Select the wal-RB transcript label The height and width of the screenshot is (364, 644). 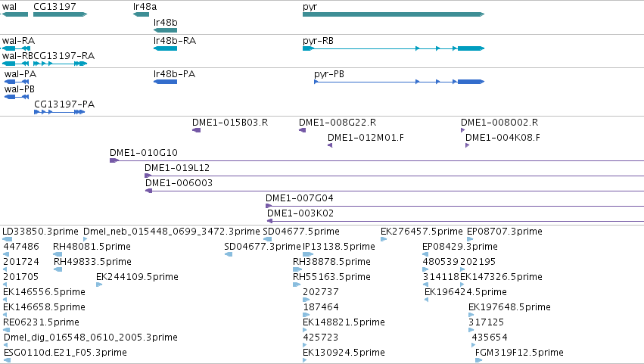pyautogui.click(x=17, y=56)
